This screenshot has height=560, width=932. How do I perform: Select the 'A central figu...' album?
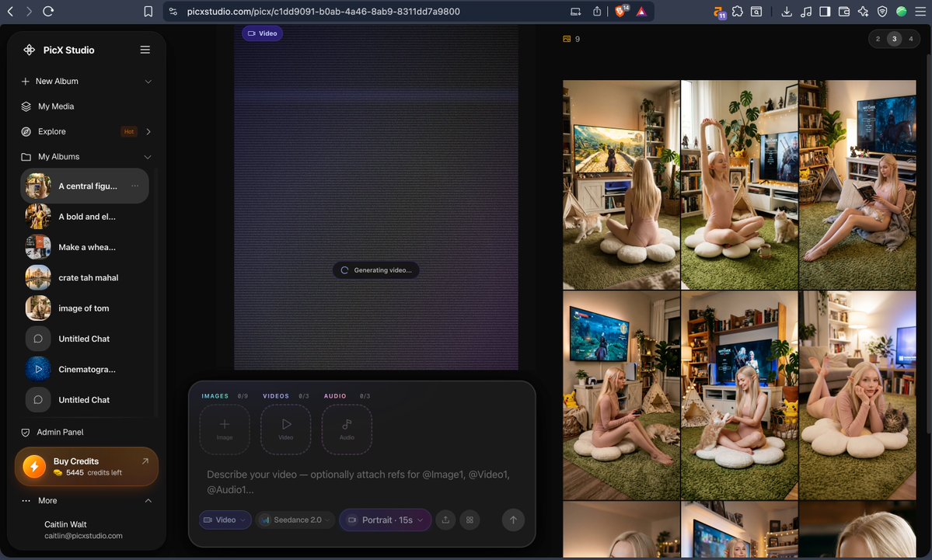pos(85,186)
